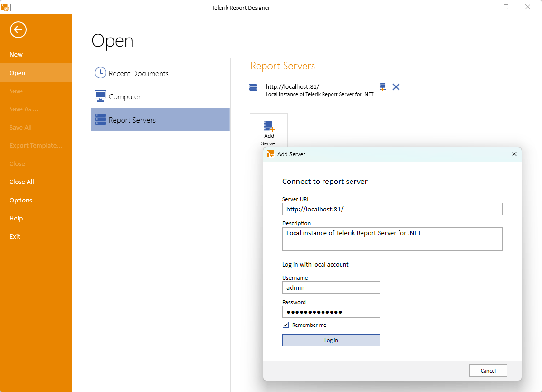Select the Report Servers location
542x392 pixels.
(161, 120)
